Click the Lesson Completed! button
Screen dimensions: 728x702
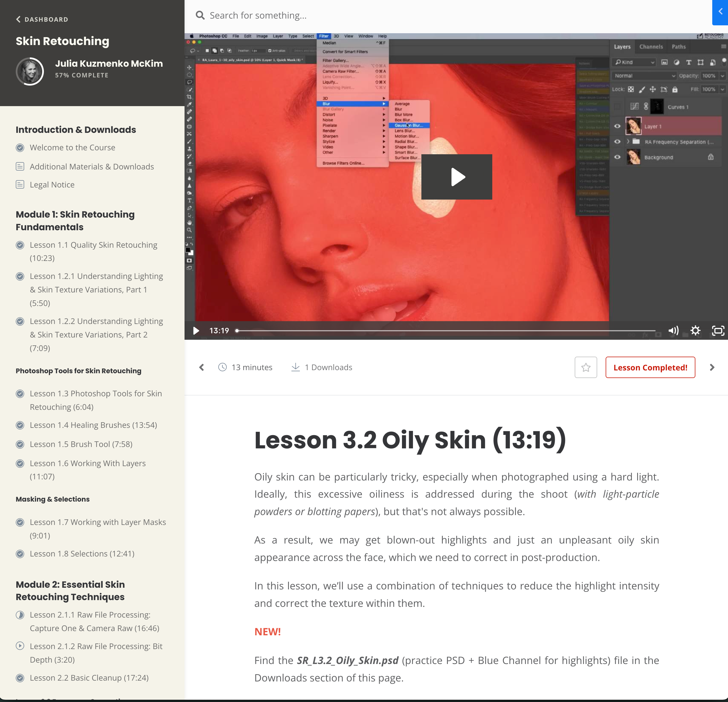(x=650, y=367)
